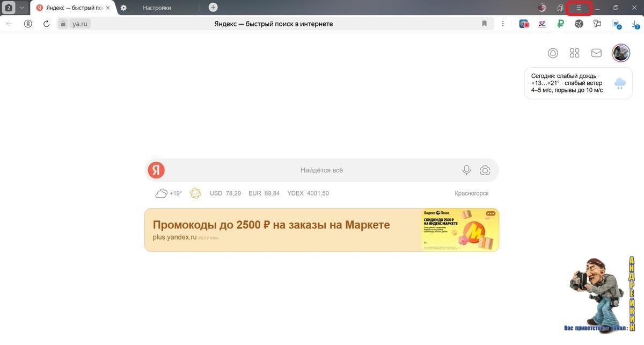644x345 pixels.
Task: Open a new tab with plus button
Action: click(x=213, y=8)
